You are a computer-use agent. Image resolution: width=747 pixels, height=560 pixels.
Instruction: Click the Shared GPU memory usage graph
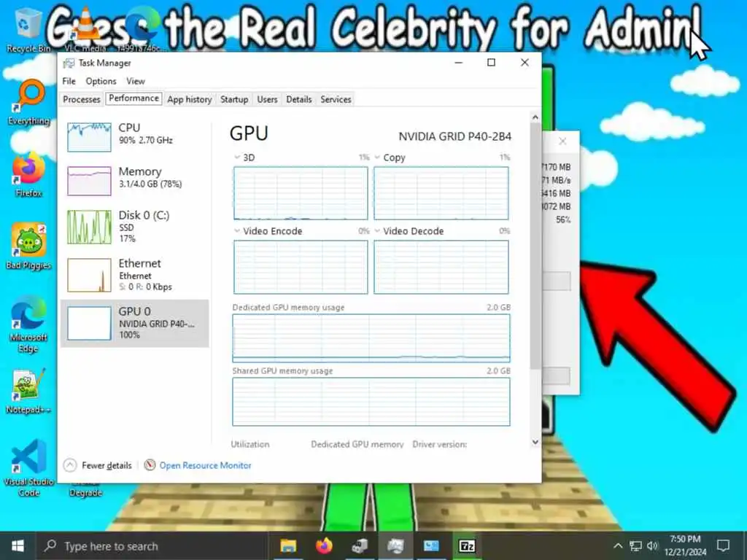[371, 402]
